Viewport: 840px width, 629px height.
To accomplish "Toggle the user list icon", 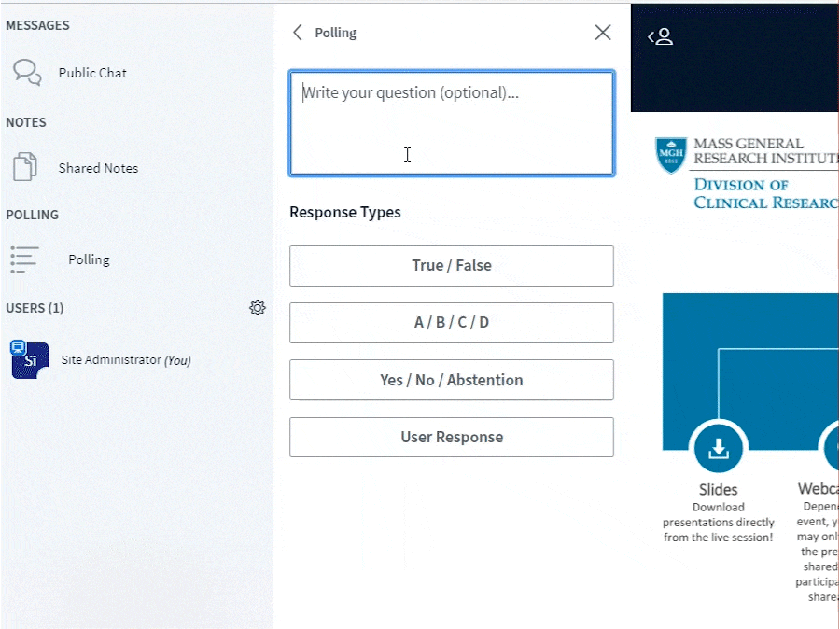I will (x=661, y=37).
